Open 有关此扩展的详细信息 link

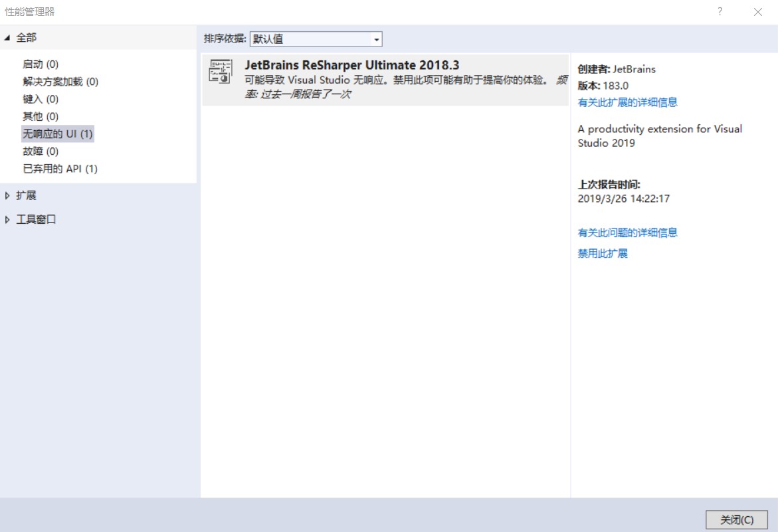coord(627,102)
